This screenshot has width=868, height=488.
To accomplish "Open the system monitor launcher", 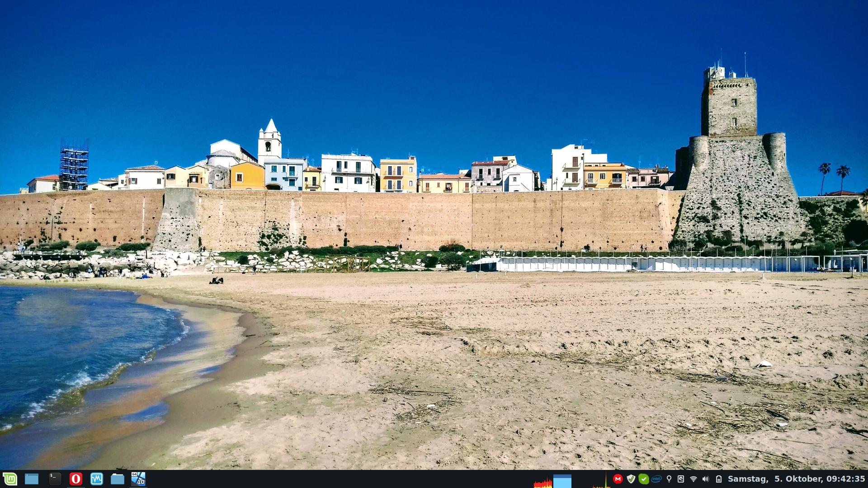I will pyautogui.click(x=97, y=479).
